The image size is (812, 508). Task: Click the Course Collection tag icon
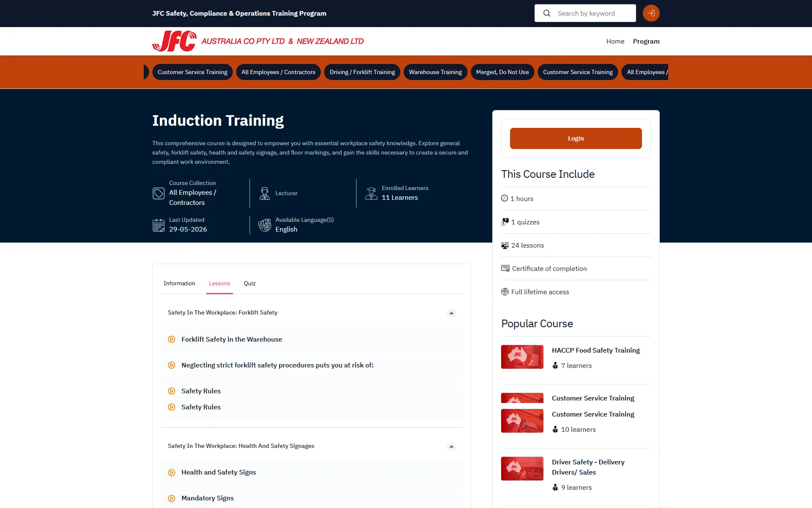pos(159,193)
